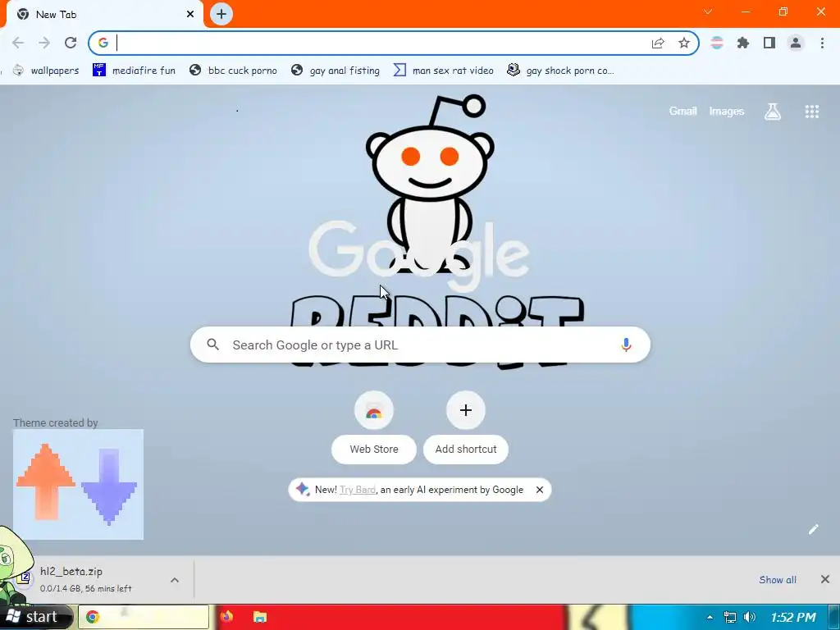Viewport: 840px width, 630px height.
Task: Start voice search with the microphone icon
Action: 626,345
